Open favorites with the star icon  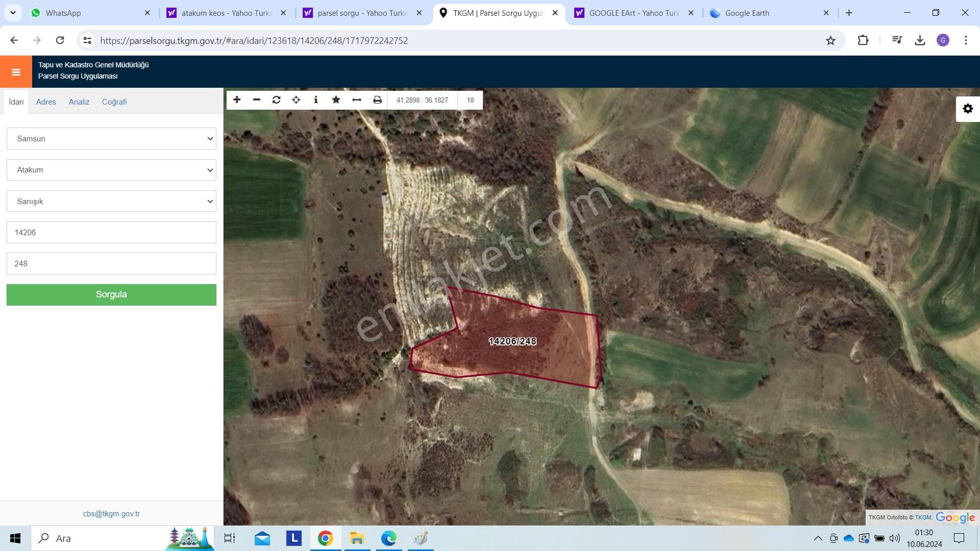click(335, 100)
